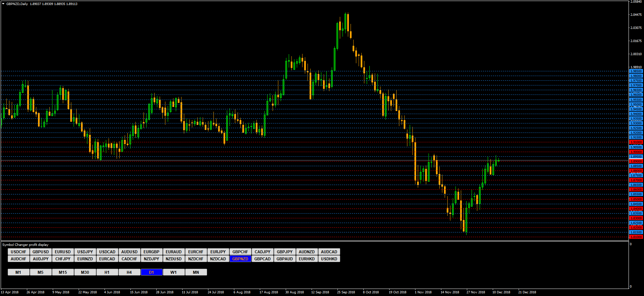The image size is (644, 296).
Task: Pick the GBPCHF symbol button
Action: [240, 252]
